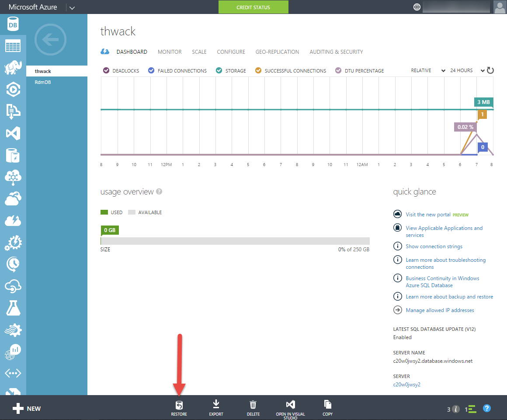The height and width of the screenshot is (420, 507).
Task: Switch to the Auditing & Security tab
Action: (x=336, y=52)
